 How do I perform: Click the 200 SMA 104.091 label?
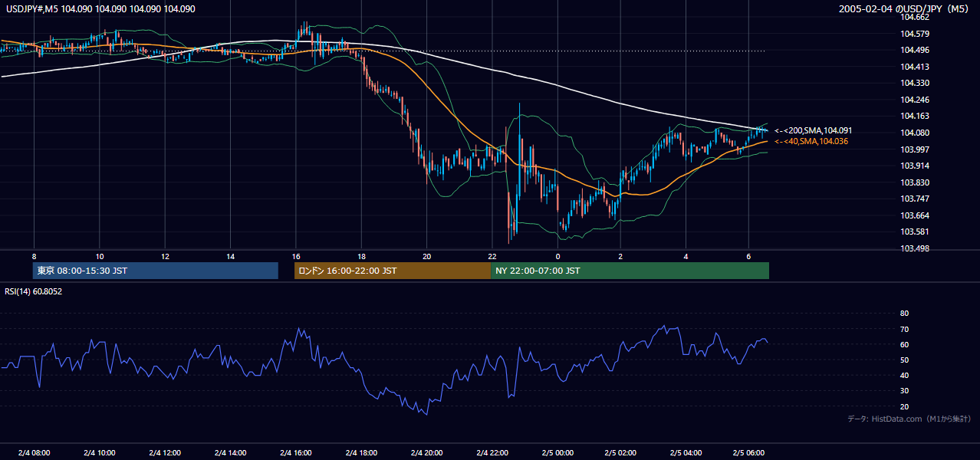pyautogui.click(x=813, y=131)
